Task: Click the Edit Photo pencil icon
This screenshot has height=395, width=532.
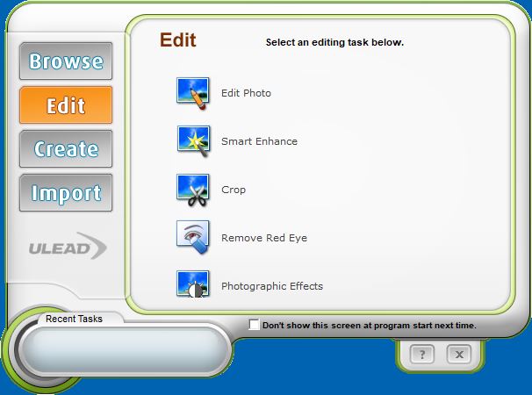Action: 193,93
